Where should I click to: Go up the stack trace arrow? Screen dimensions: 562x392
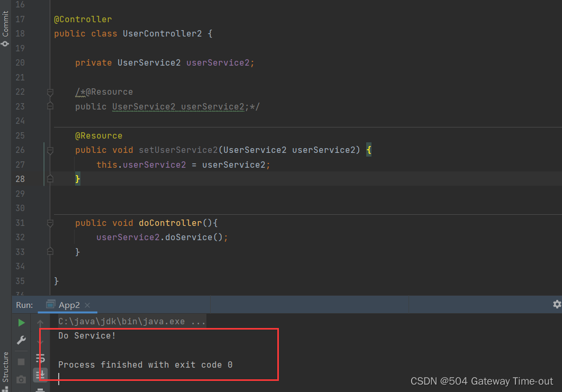40,324
